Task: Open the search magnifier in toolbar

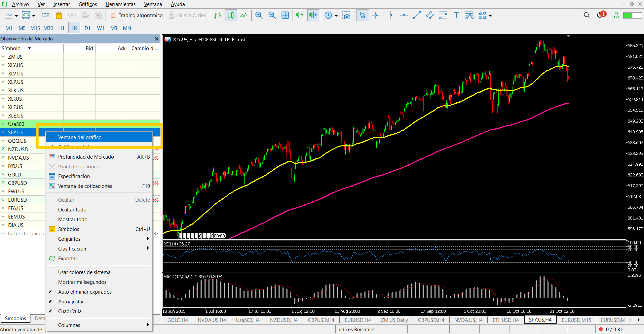Action: (x=586, y=15)
